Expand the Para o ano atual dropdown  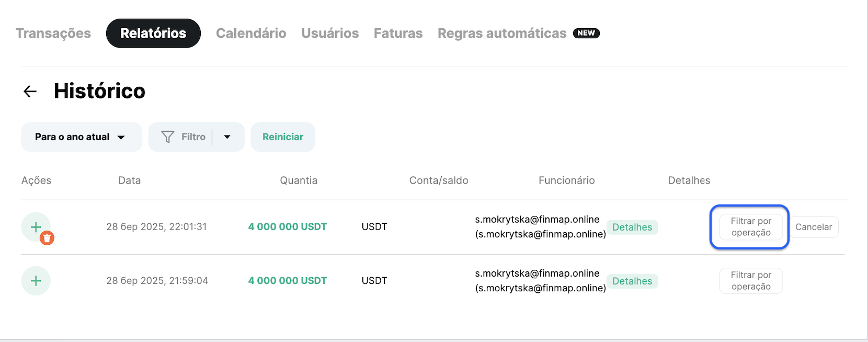(x=82, y=137)
